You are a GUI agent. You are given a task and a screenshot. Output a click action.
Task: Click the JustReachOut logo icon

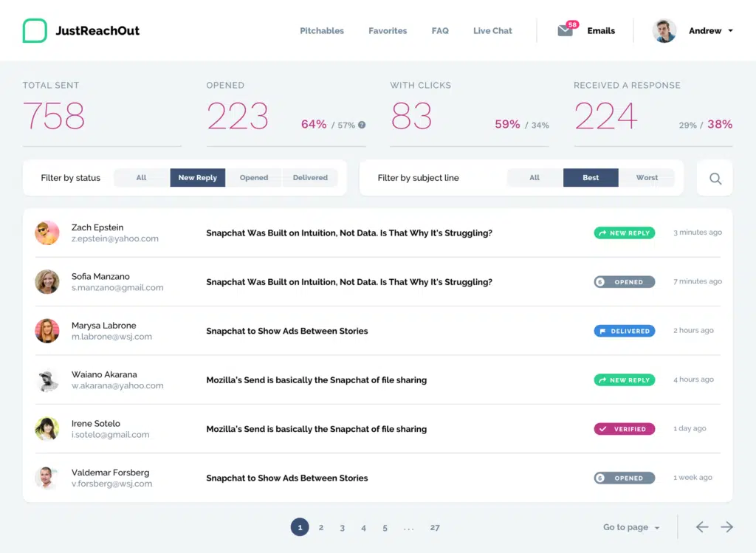tap(35, 31)
